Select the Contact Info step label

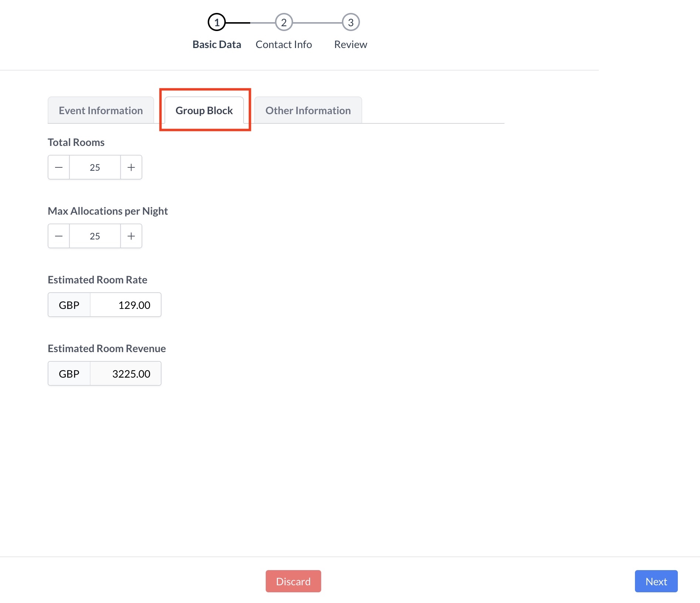click(x=283, y=44)
